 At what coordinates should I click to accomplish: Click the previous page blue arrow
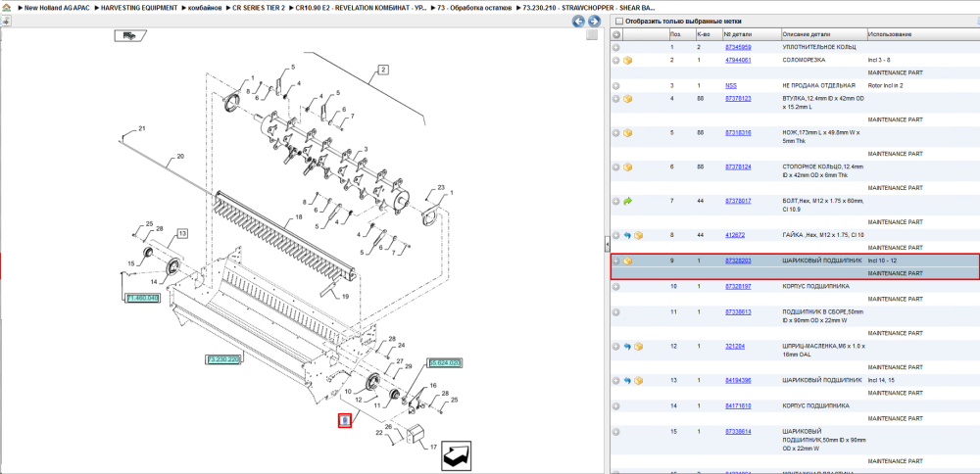(x=579, y=22)
